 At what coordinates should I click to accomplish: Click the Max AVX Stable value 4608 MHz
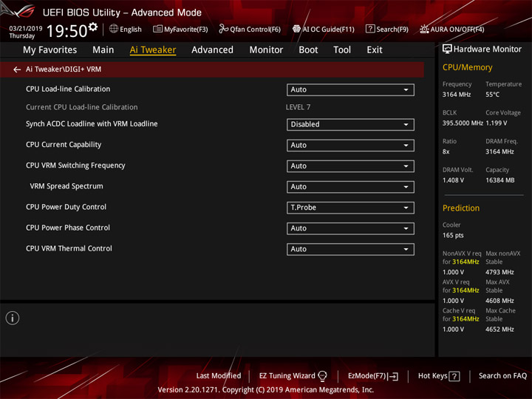pos(499,301)
